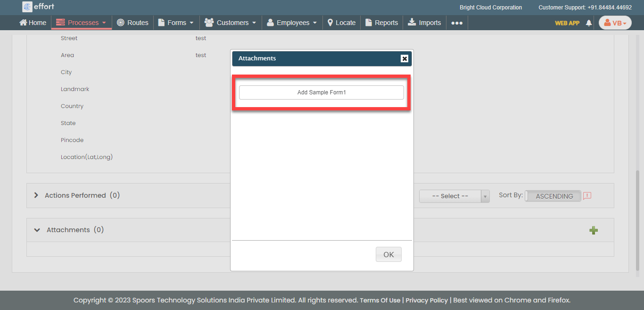Open the Customers menu
This screenshot has height=310, width=644.
click(x=231, y=23)
